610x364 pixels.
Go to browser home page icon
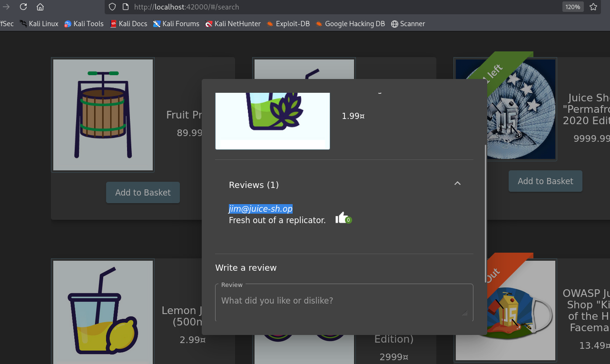40,7
